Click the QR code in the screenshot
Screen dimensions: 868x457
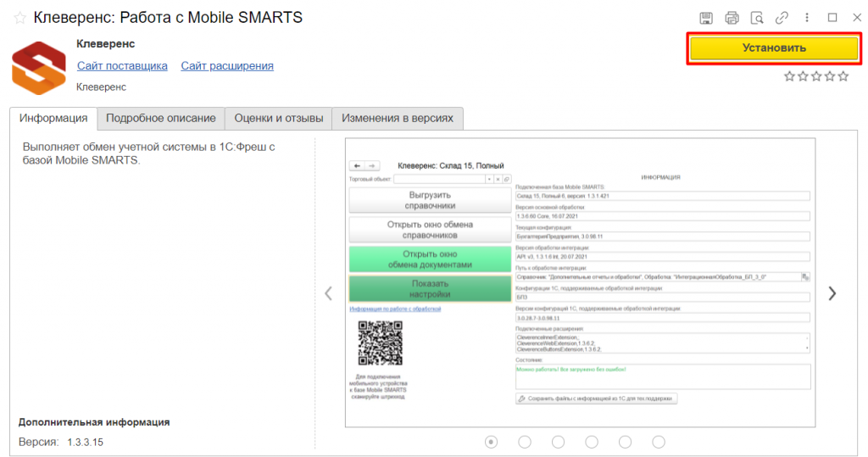tap(381, 343)
